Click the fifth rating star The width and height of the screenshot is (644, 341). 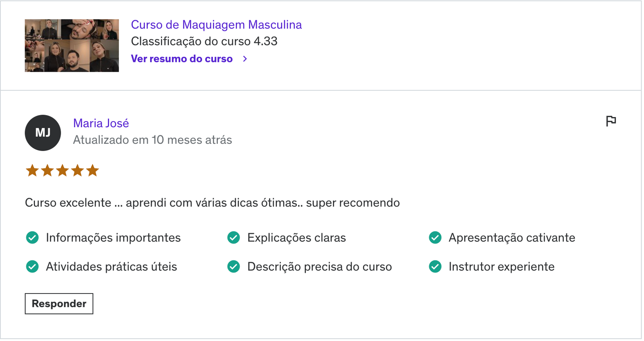coord(93,171)
